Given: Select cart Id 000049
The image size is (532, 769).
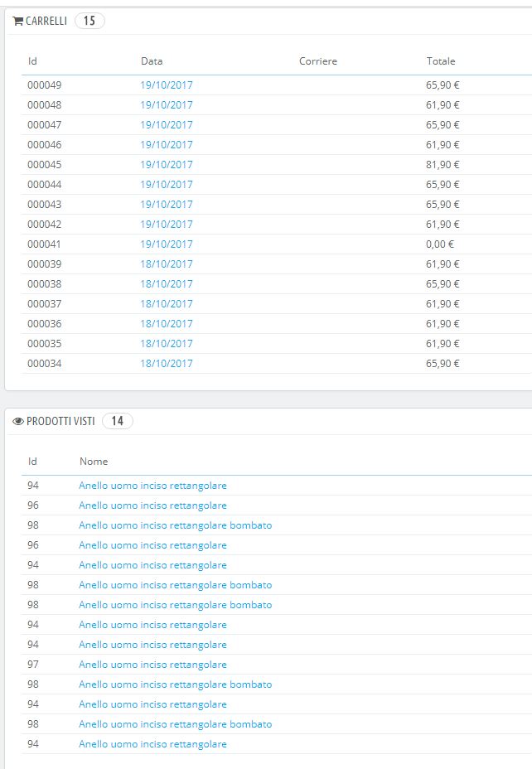Looking at the screenshot, I should tap(45, 85).
